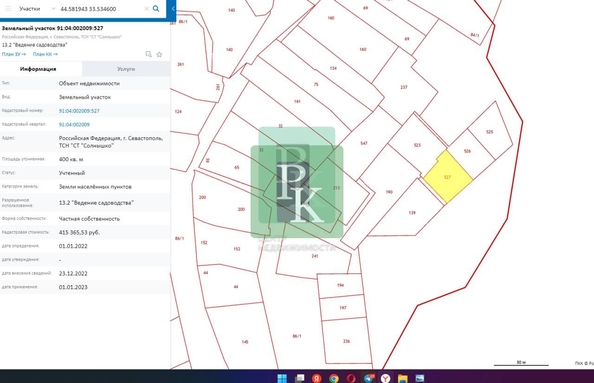Viewport: 594px width, 383px height.
Task: Clear the search field with X
Action: pyautogui.click(x=146, y=9)
